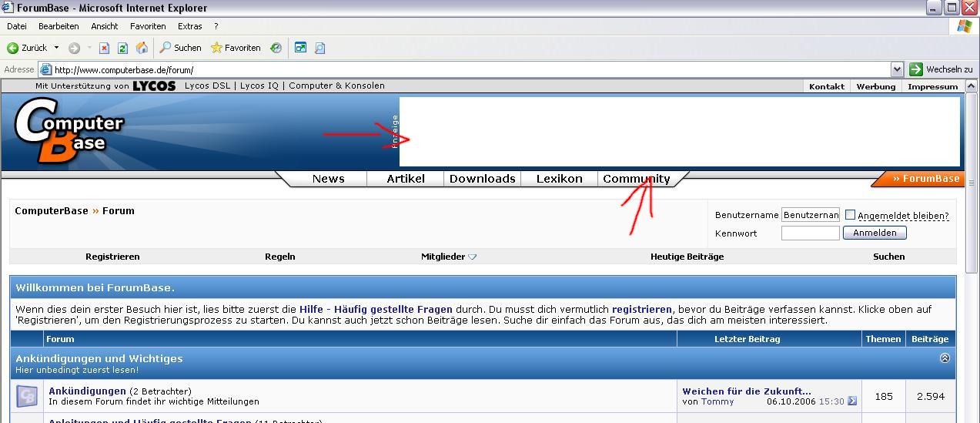The width and height of the screenshot is (980, 423).
Task: Open the Ankündigungen und Wichtiges category title
Action: point(99,358)
